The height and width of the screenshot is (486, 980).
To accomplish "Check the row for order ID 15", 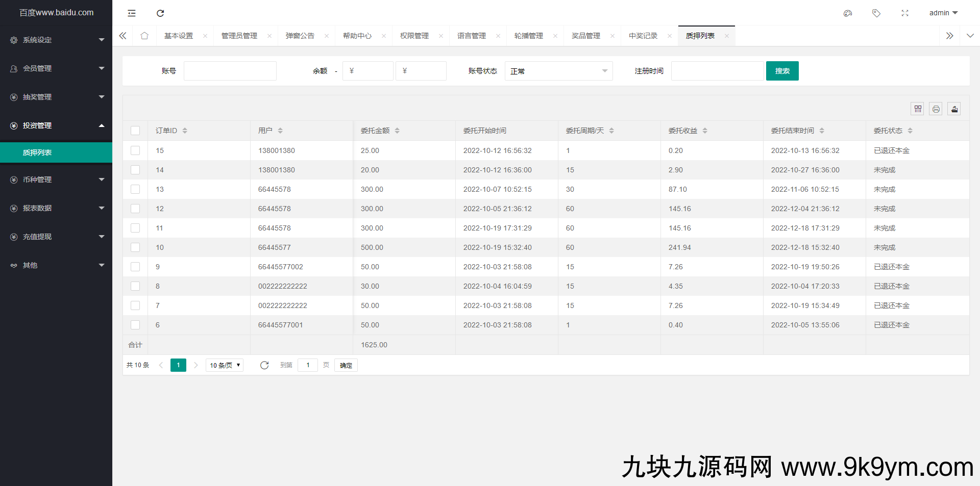I will [135, 150].
